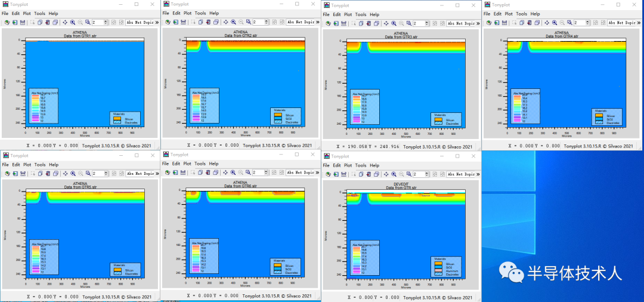
Task: Open Tools menu in GTR3 window
Action: coord(361,14)
